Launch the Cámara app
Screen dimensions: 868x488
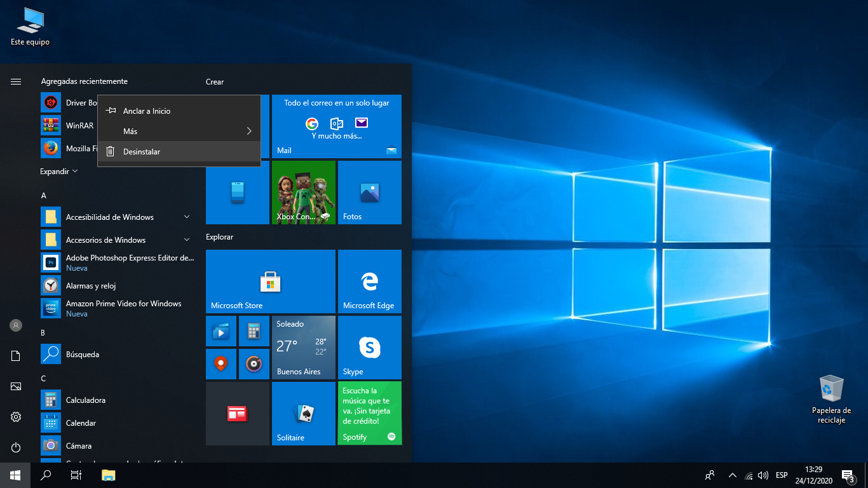tap(118, 445)
